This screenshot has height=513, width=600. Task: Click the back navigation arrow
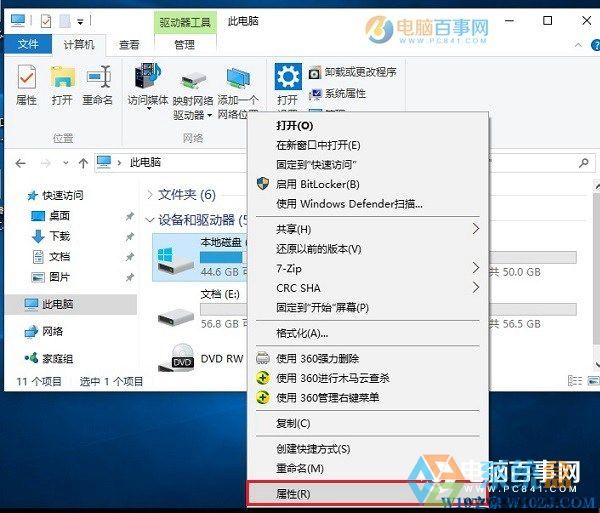pos(21,163)
